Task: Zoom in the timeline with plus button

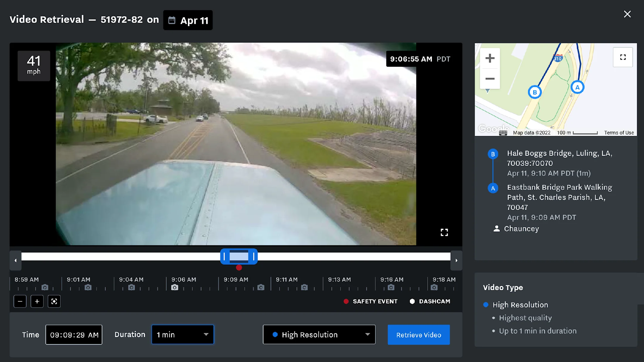Action: coord(37,301)
